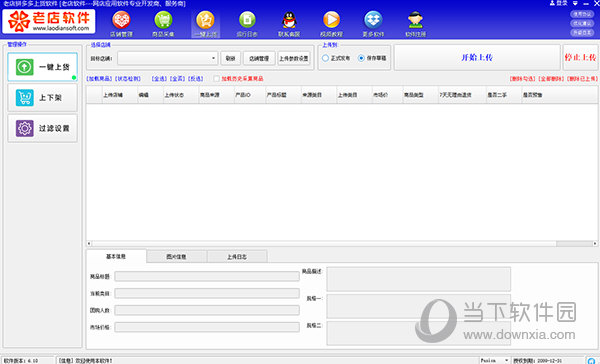Open 商品采集 green cart icon

[163, 20]
